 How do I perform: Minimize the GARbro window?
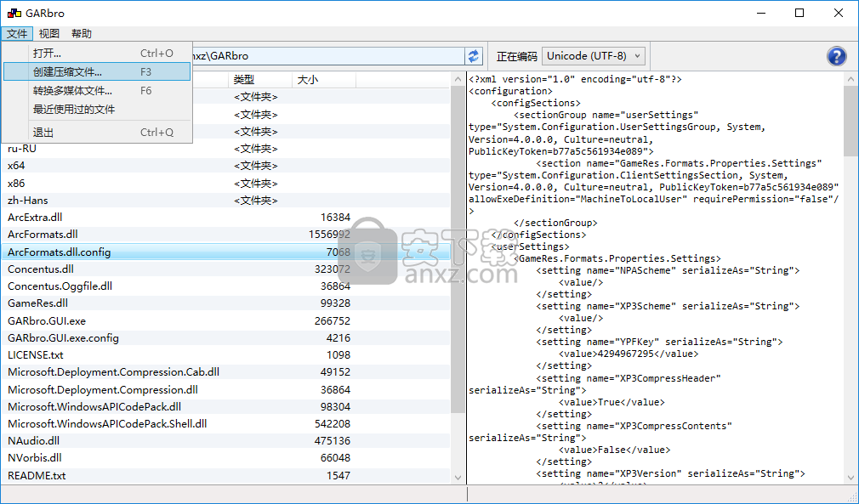[761, 13]
